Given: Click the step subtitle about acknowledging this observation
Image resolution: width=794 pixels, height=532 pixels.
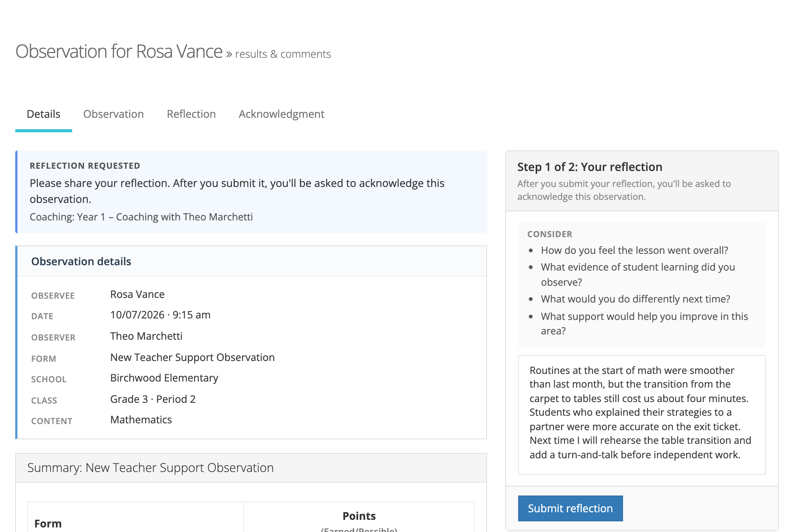Looking at the screenshot, I should [x=624, y=190].
